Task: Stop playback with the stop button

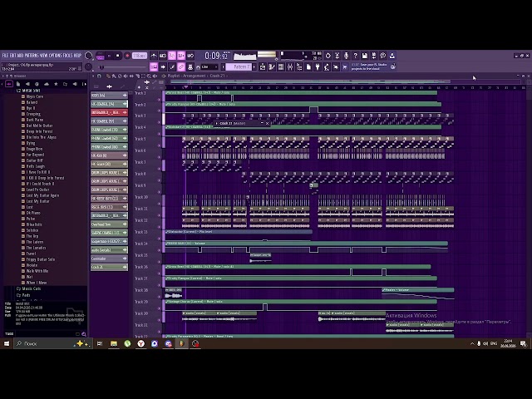Action: (118, 56)
